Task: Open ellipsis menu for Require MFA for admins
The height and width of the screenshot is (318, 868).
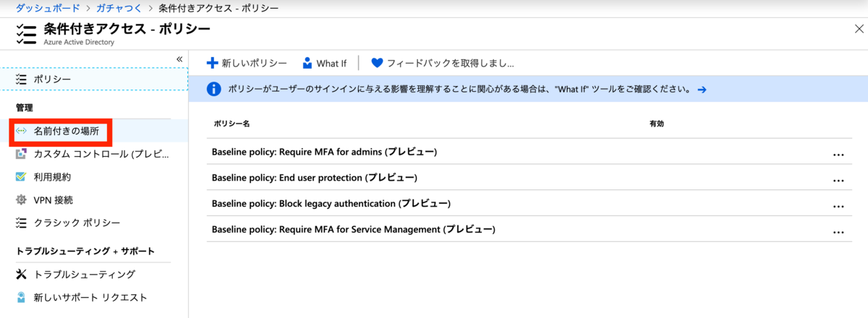Action: tap(838, 154)
